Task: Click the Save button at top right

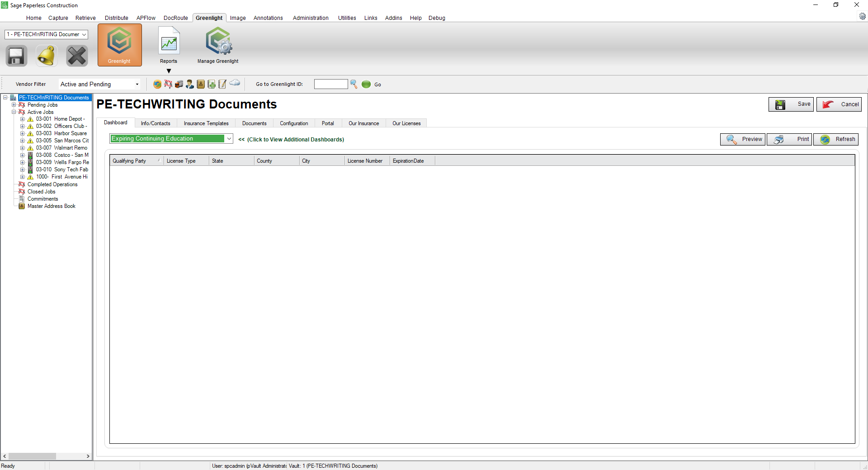Action: (x=791, y=104)
